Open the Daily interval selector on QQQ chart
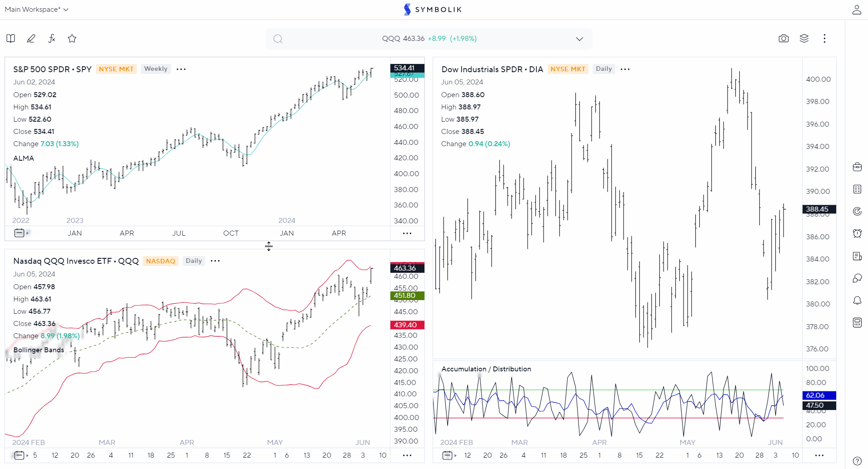868x469 pixels. pyautogui.click(x=194, y=261)
